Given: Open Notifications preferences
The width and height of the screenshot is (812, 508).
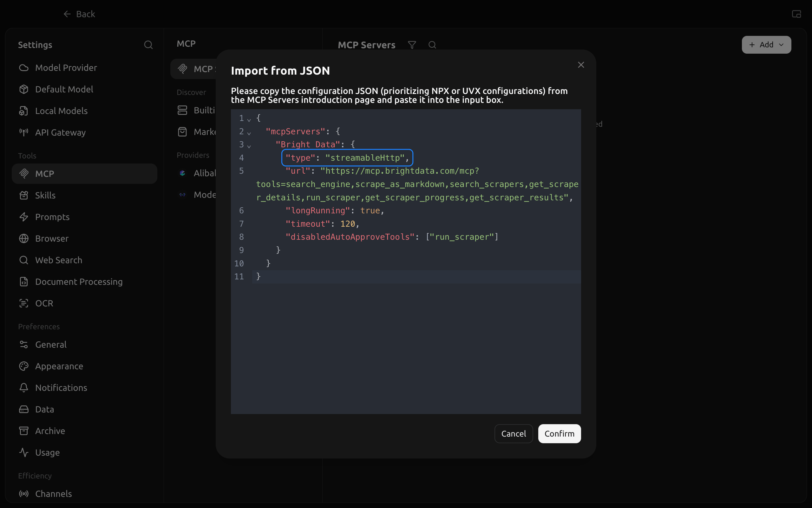Looking at the screenshot, I should (x=85, y=388).
